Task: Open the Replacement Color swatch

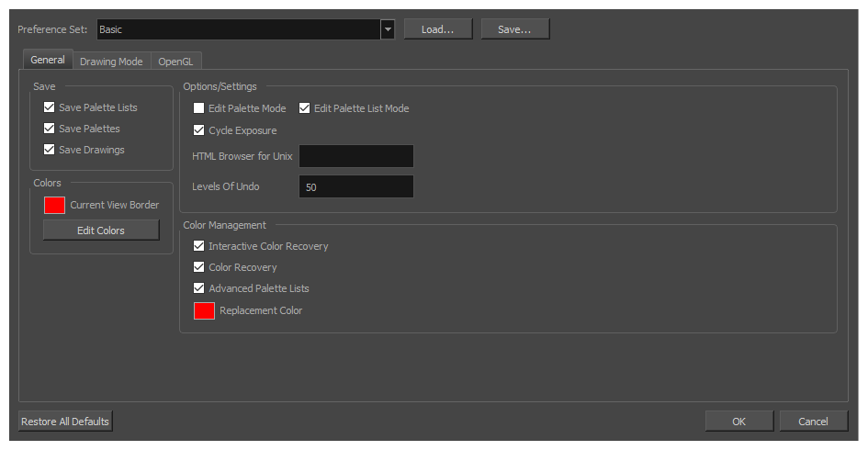Action: coord(204,311)
